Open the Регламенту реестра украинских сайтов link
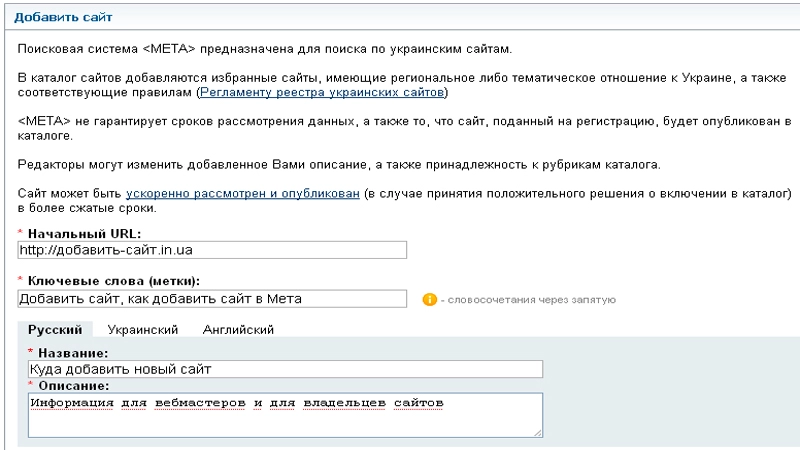 tap(322, 92)
